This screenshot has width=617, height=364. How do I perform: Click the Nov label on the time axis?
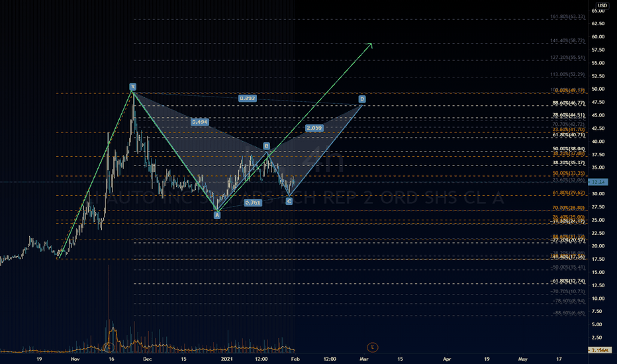click(x=75, y=359)
